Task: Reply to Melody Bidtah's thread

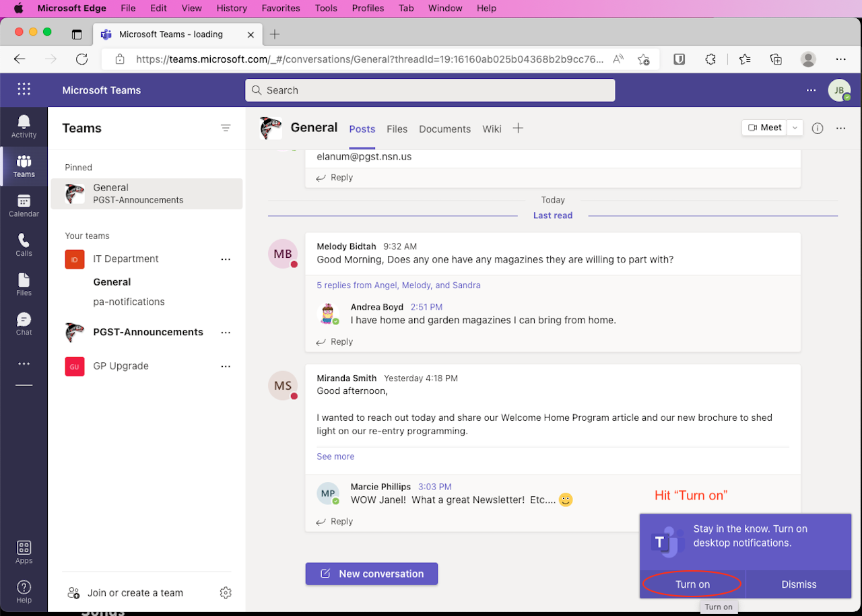Action: tap(335, 342)
